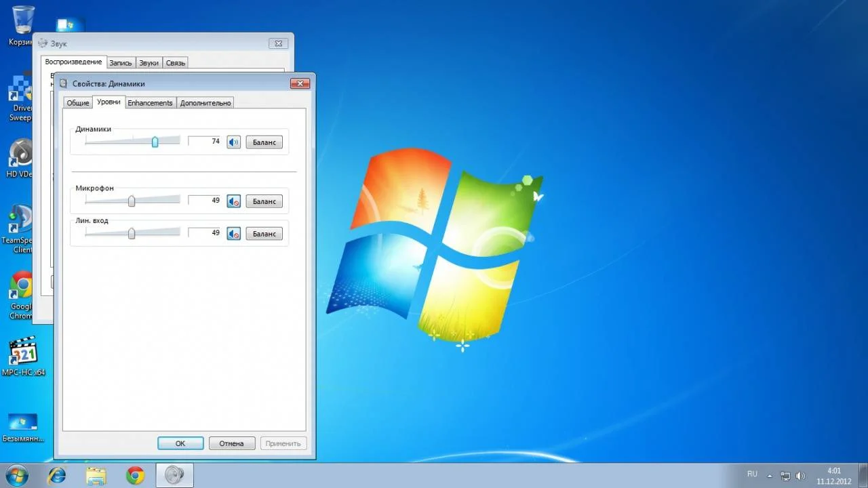Click the Микрофон value field showing 49

(205, 201)
